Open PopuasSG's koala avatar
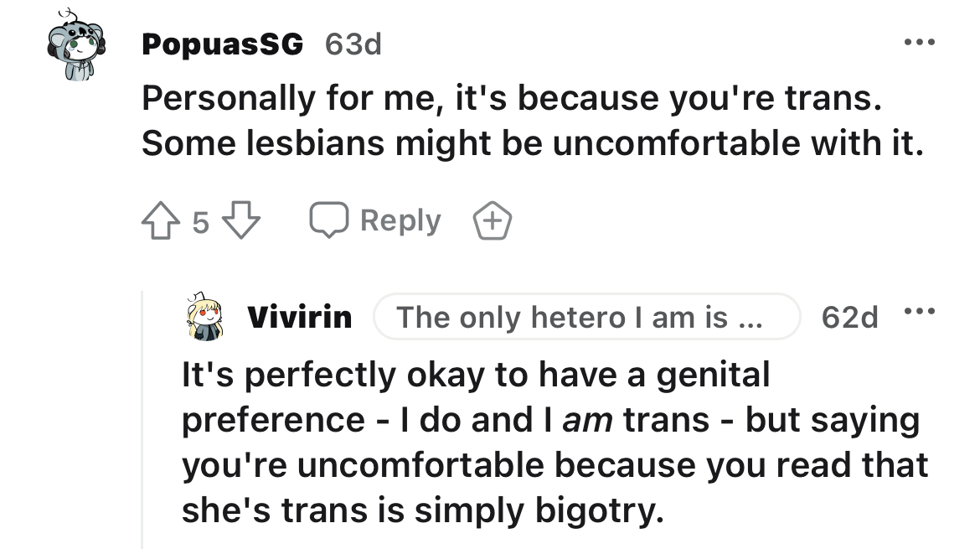980x549 pixels. click(x=76, y=45)
